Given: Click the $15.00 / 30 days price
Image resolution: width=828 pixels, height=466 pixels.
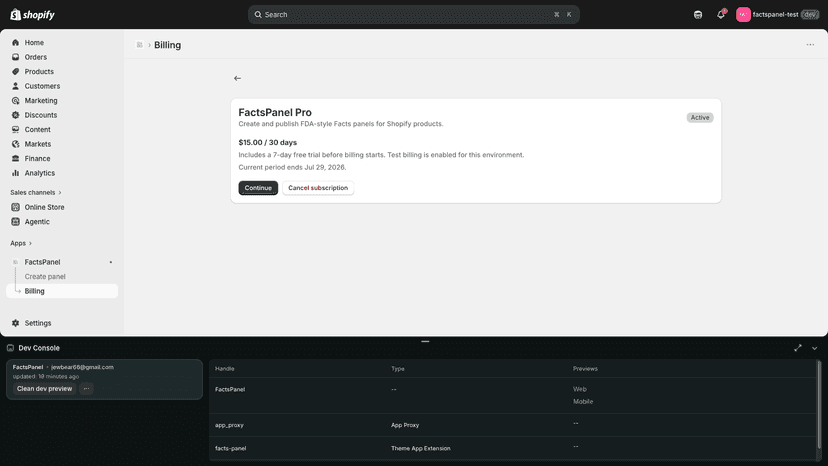Looking at the screenshot, I should (268, 142).
